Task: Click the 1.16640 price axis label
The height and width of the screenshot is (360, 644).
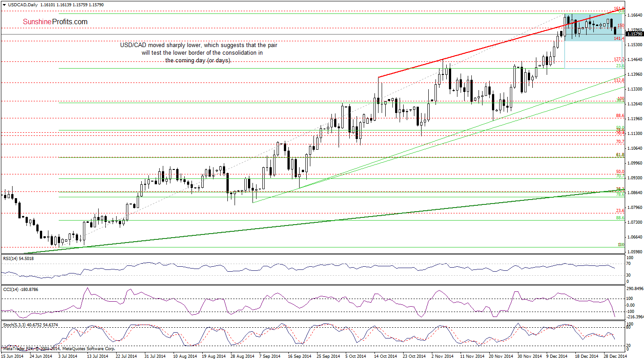Action: point(635,15)
